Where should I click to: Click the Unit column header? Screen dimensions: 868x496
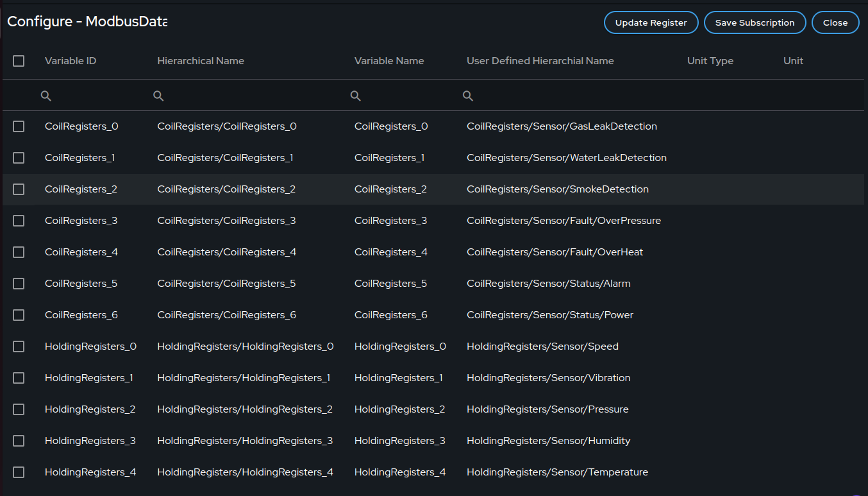(x=793, y=61)
